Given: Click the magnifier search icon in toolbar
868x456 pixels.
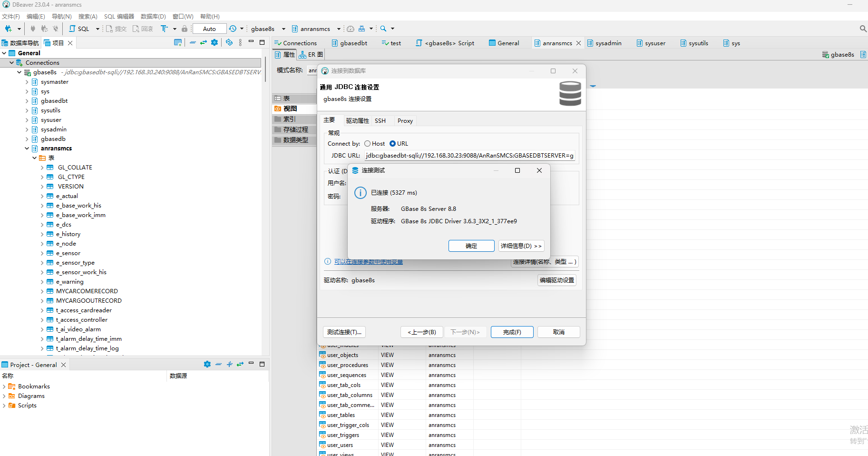Looking at the screenshot, I should 383,29.
